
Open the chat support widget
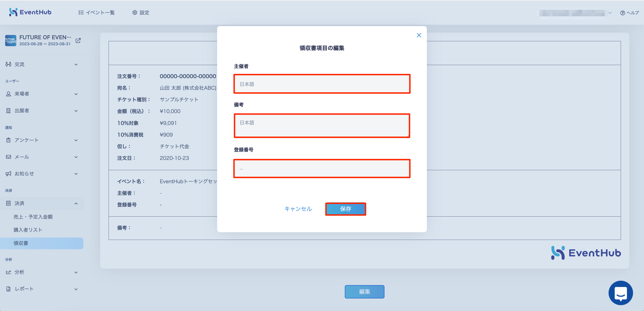(x=621, y=293)
